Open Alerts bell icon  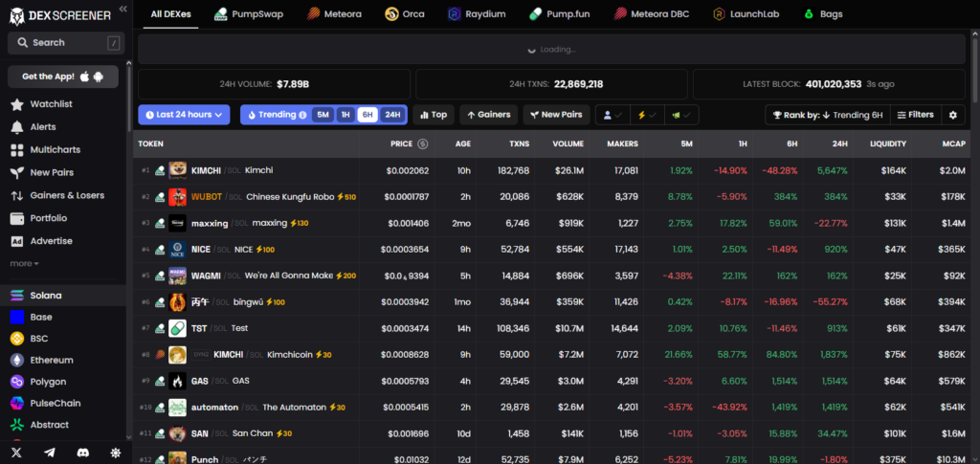tap(17, 127)
